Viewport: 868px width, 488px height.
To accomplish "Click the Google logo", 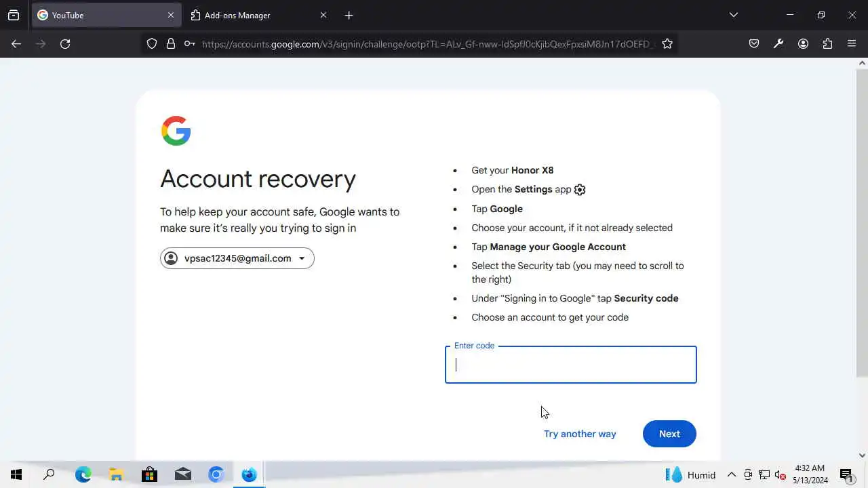I will tap(176, 131).
